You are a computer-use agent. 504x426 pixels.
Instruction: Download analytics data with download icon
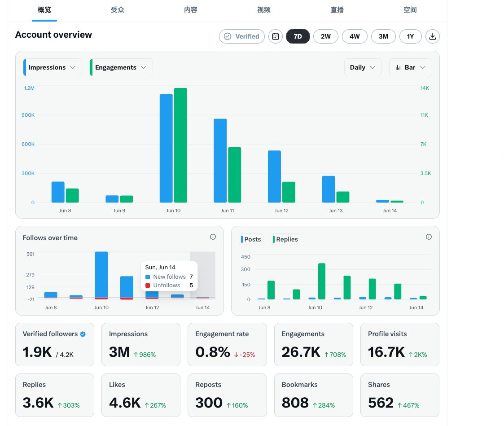(x=432, y=36)
